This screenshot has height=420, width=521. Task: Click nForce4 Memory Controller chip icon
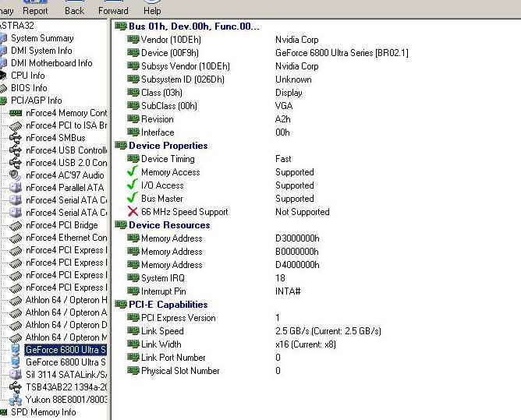[x=16, y=113]
